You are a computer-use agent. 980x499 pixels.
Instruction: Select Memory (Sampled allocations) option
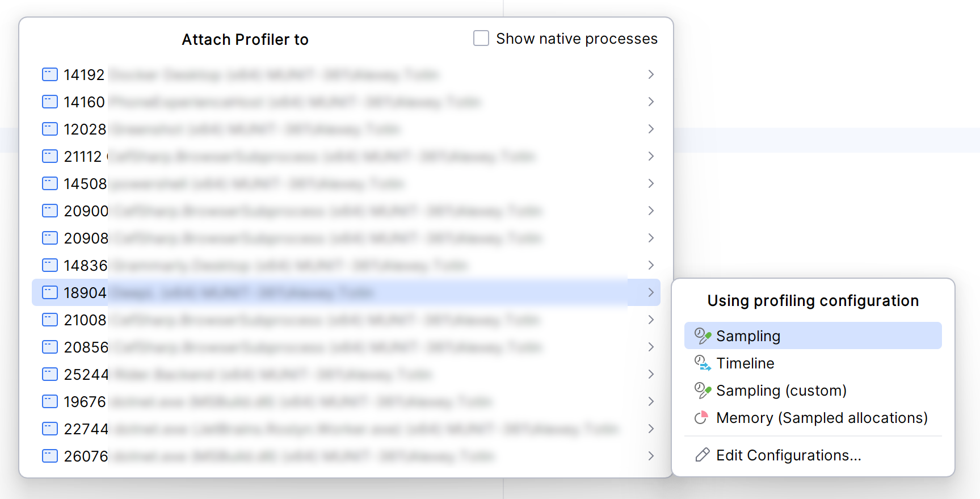click(x=822, y=418)
